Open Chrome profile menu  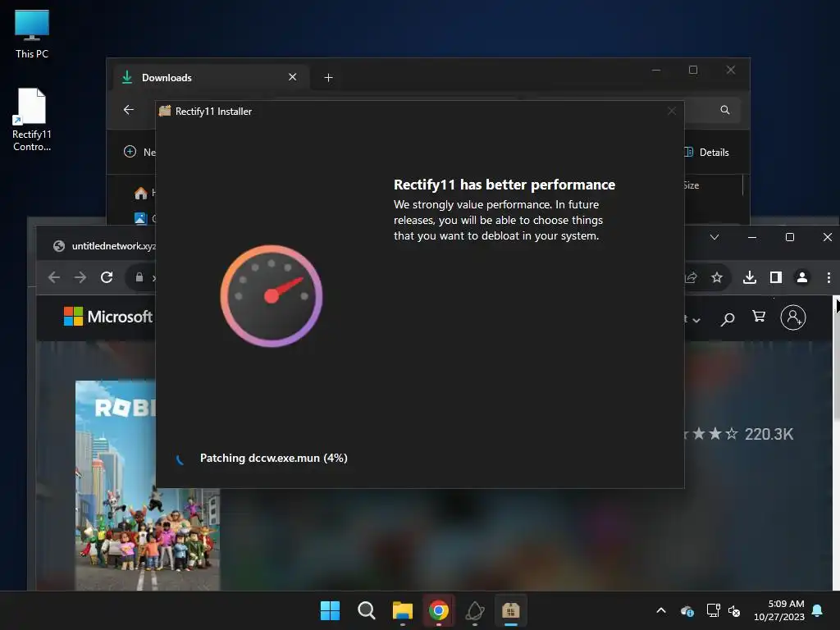pos(802,277)
